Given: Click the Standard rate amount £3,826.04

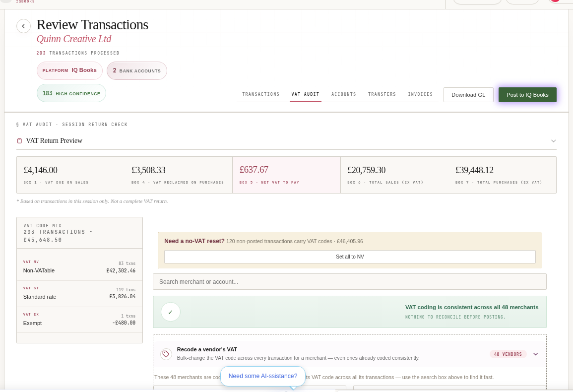Looking at the screenshot, I should click(123, 297).
